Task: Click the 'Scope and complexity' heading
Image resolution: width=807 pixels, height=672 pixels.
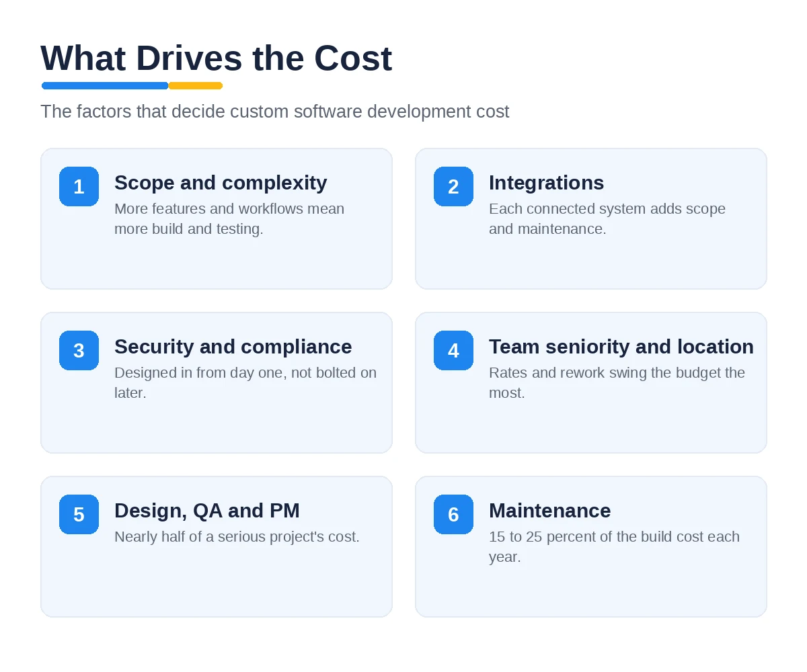Action: point(221,183)
